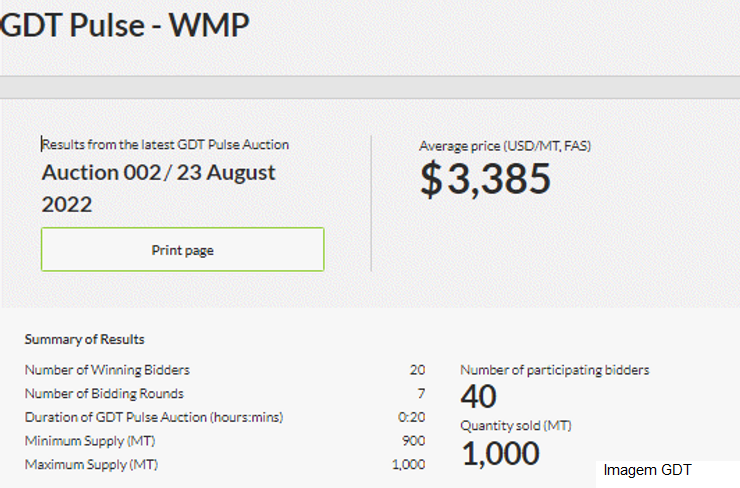Screen dimensions: 740x488
Task: Click the Number of Winning Bidders label
Action: point(107,370)
